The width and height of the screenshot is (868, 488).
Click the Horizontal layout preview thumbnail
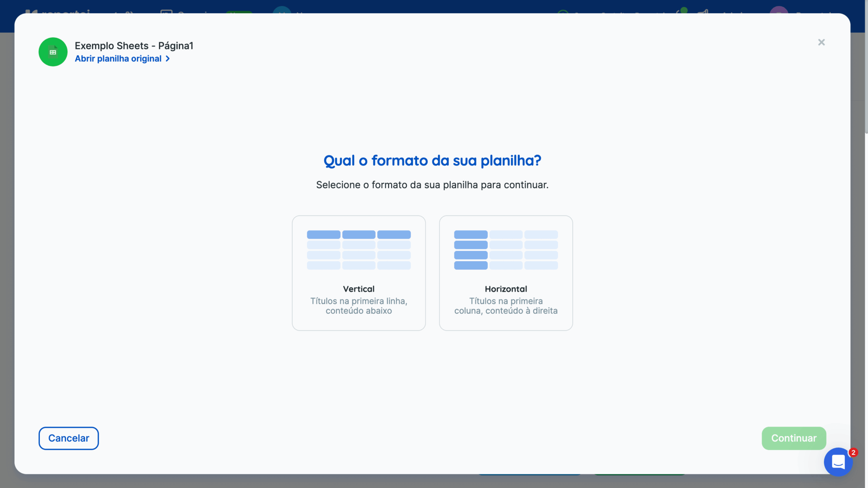pyautogui.click(x=505, y=250)
